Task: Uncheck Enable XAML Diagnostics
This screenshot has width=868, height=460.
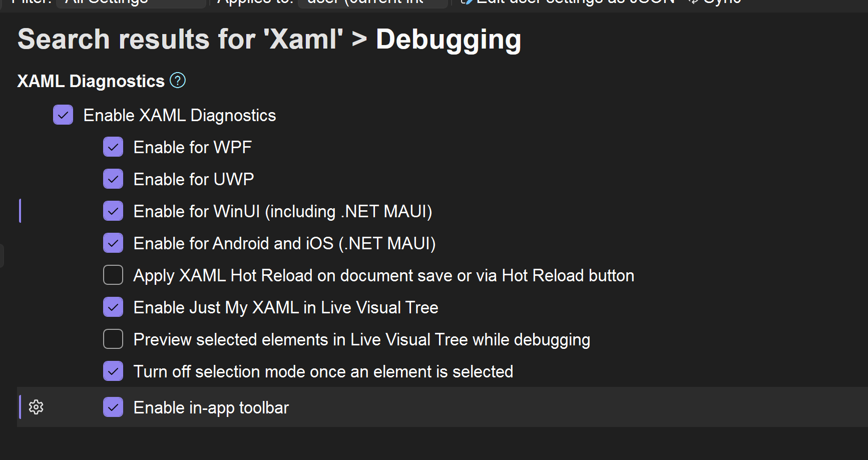Action: 63,115
